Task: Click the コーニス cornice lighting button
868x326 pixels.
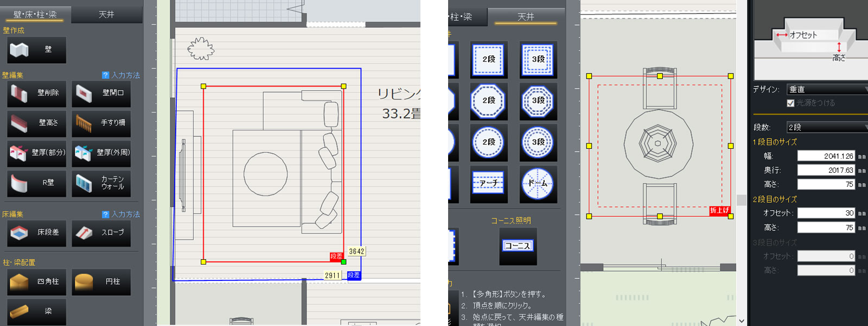Action: pos(518,246)
